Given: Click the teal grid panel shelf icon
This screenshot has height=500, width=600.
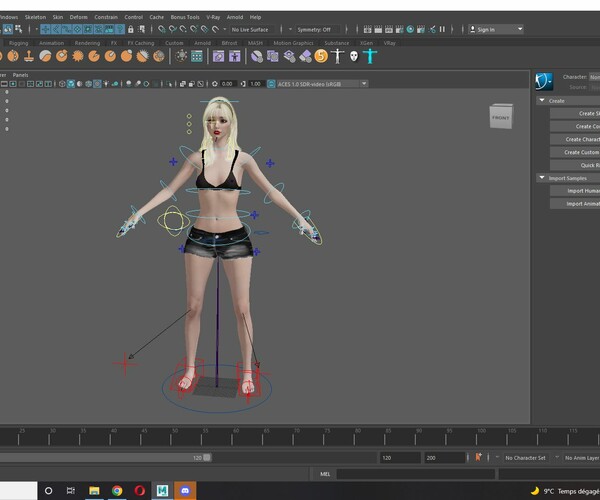Looking at the screenshot, I should coord(197,56).
